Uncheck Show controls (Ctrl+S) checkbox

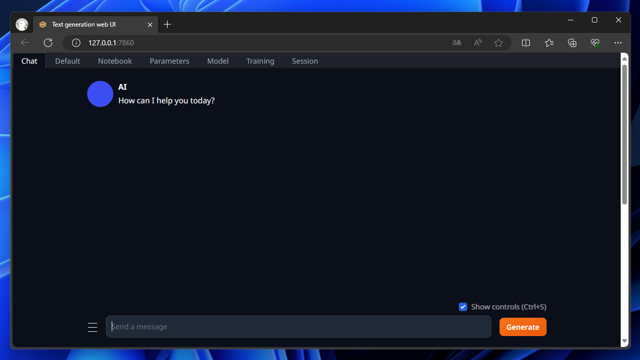tap(463, 307)
